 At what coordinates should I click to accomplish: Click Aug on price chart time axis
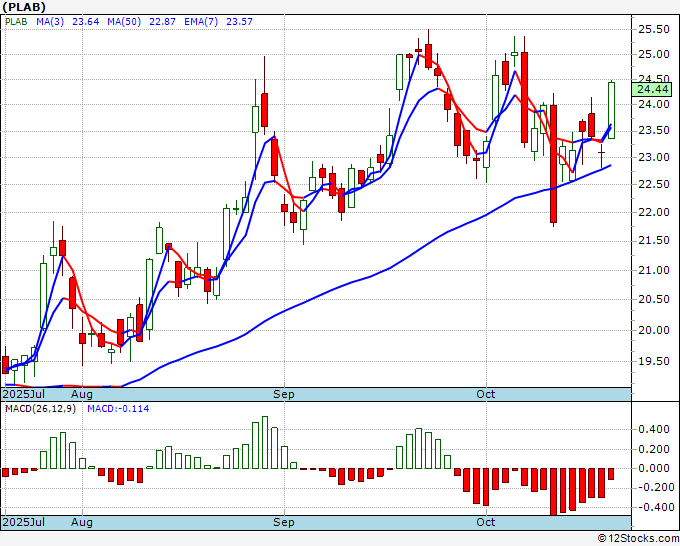click(x=82, y=394)
